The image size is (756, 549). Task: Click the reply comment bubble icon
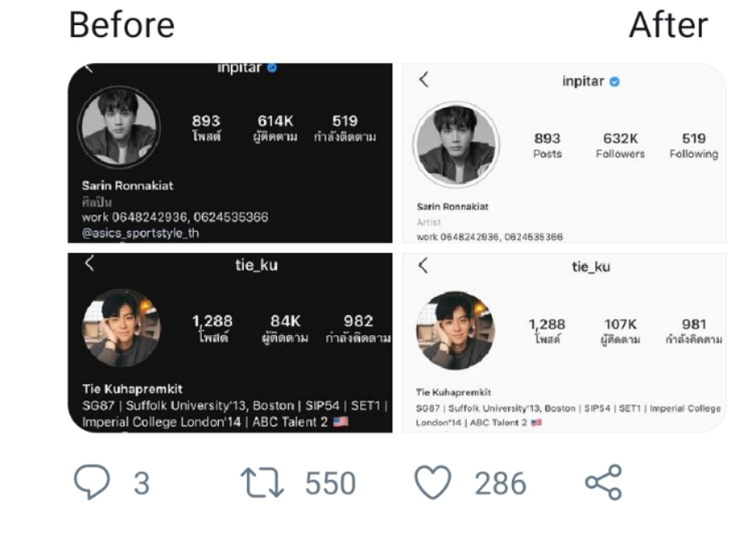pos(91,483)
